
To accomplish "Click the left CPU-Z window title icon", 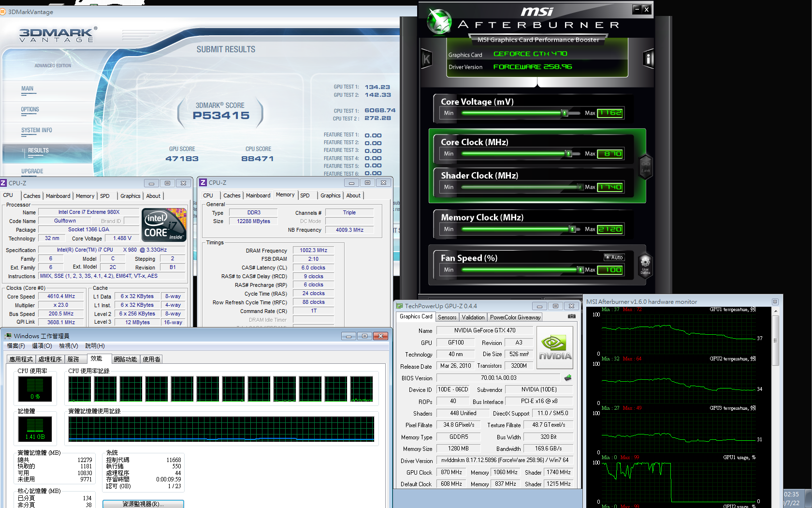I will point(3,183).
